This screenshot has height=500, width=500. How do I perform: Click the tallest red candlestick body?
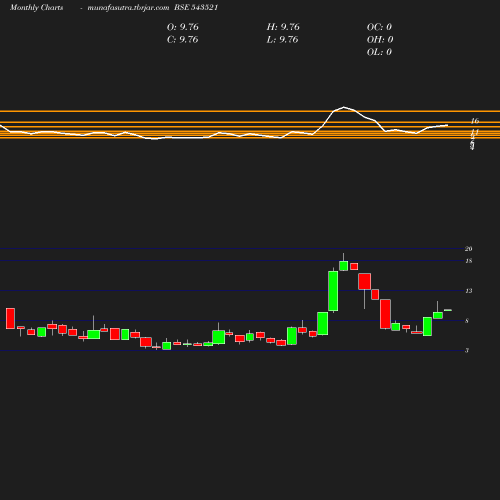tap(385, 314)
